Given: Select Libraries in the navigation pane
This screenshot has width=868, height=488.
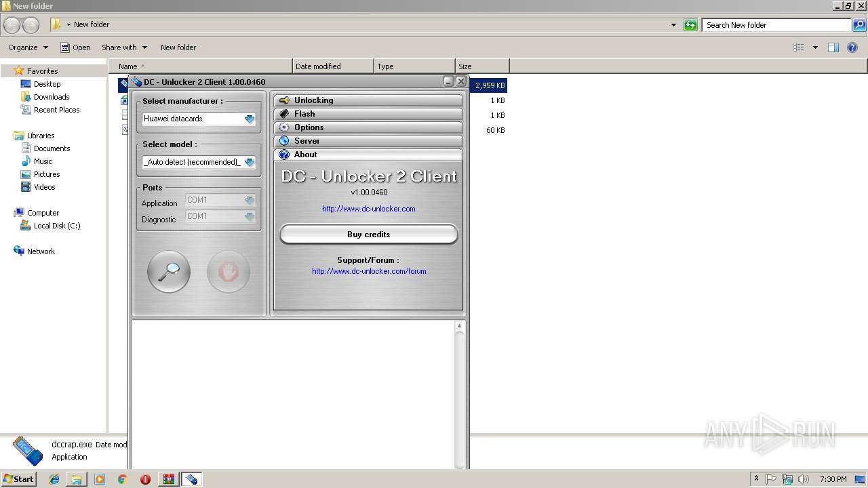Looking at the screenshot, I should 41,136.
